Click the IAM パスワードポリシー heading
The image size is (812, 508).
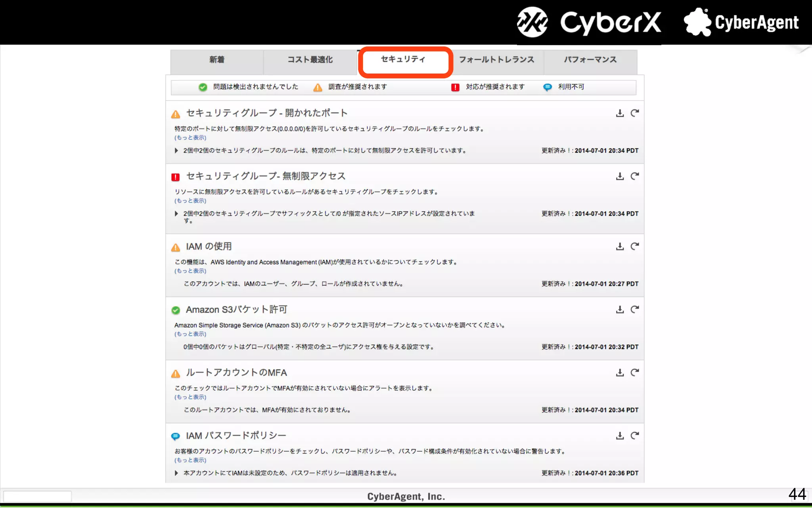[x=236, y=436]
